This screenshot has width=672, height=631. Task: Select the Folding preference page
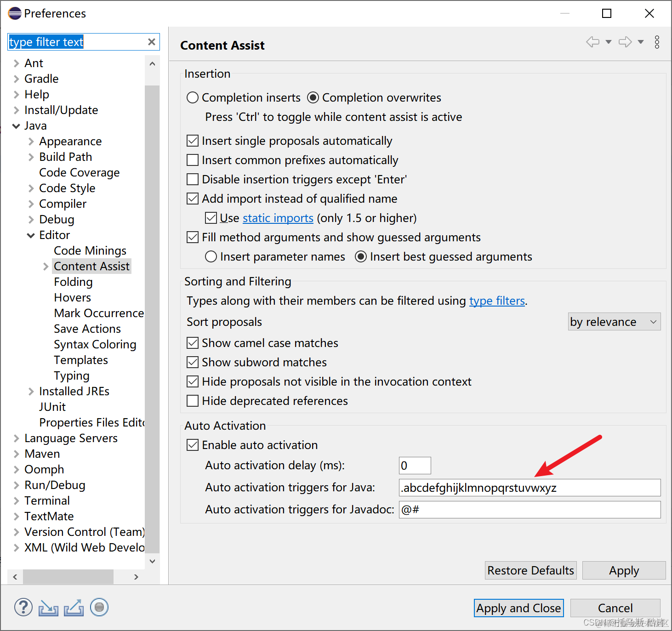tap(73, 282)
